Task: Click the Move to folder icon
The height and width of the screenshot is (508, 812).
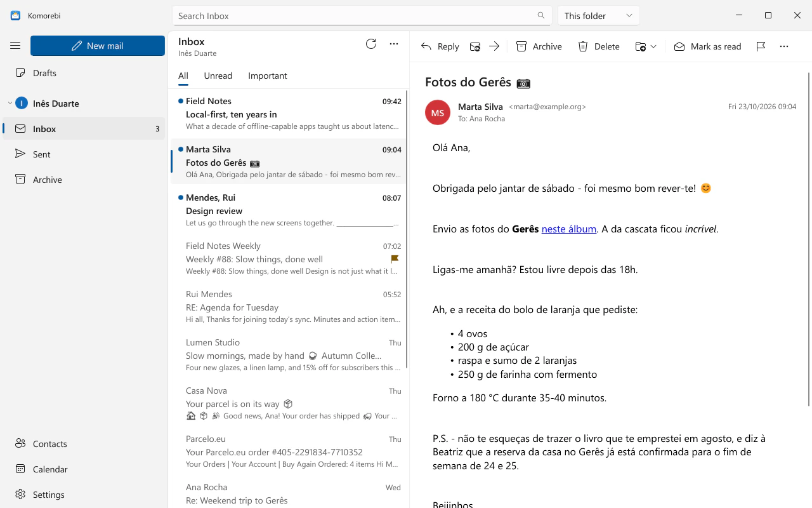Action: click(x=640, y=46)
